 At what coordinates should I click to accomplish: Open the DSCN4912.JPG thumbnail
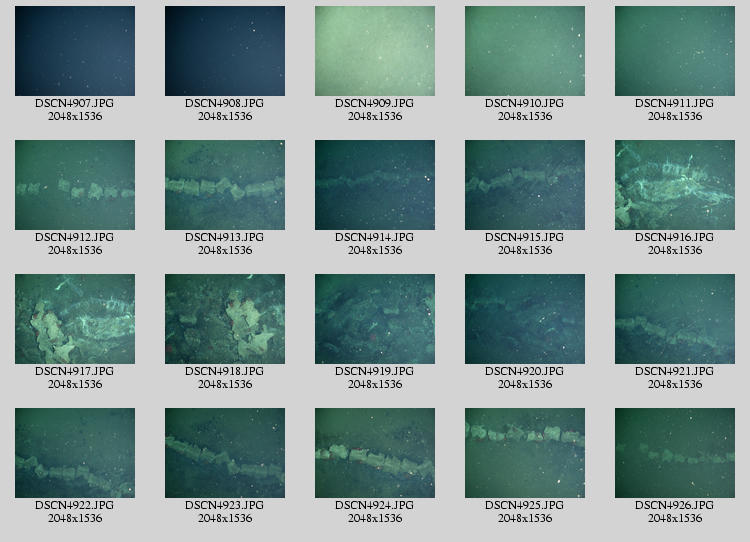(75, 185)
